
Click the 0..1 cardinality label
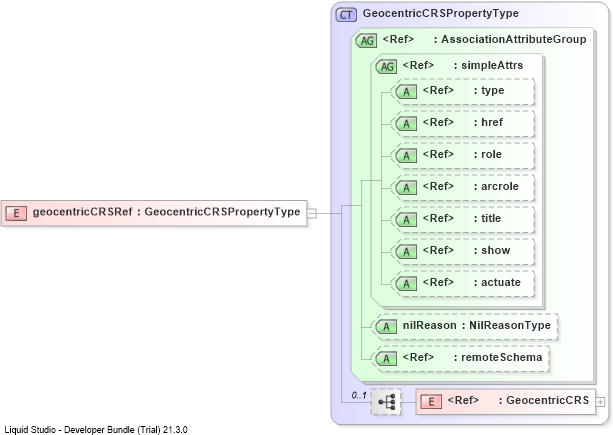pyautogui.click(x=358, y=396)
